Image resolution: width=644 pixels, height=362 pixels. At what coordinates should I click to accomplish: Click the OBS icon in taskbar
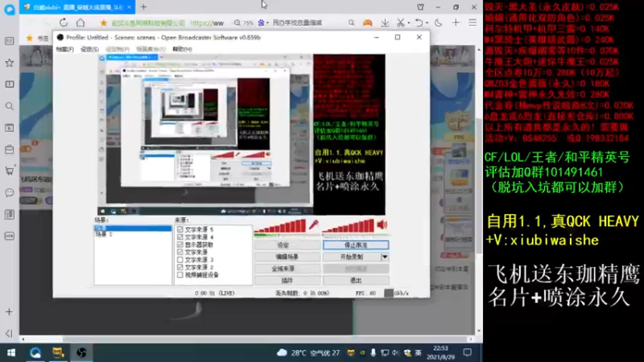(81, 352)
